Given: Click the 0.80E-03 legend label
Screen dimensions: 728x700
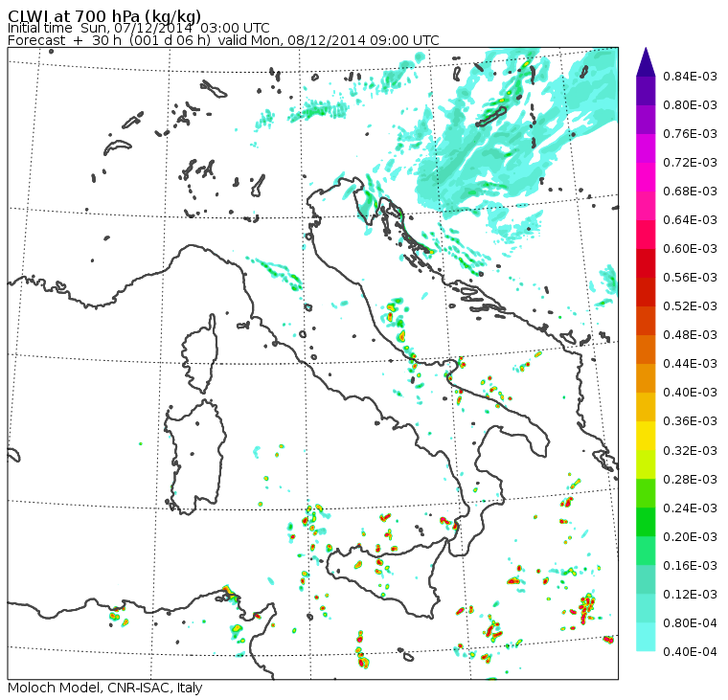Looking at the screenshot, I should point(690,105).
